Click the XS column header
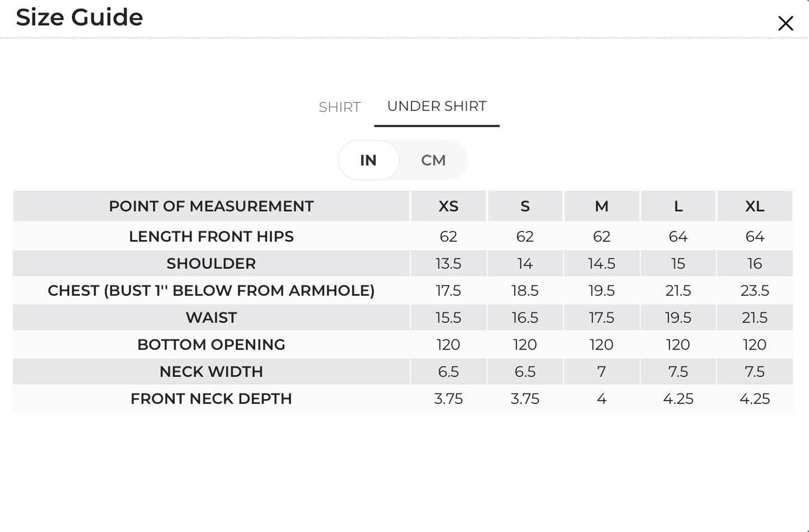Image resolution: width=809 pixels, height=532 pixels. (448, 206)
